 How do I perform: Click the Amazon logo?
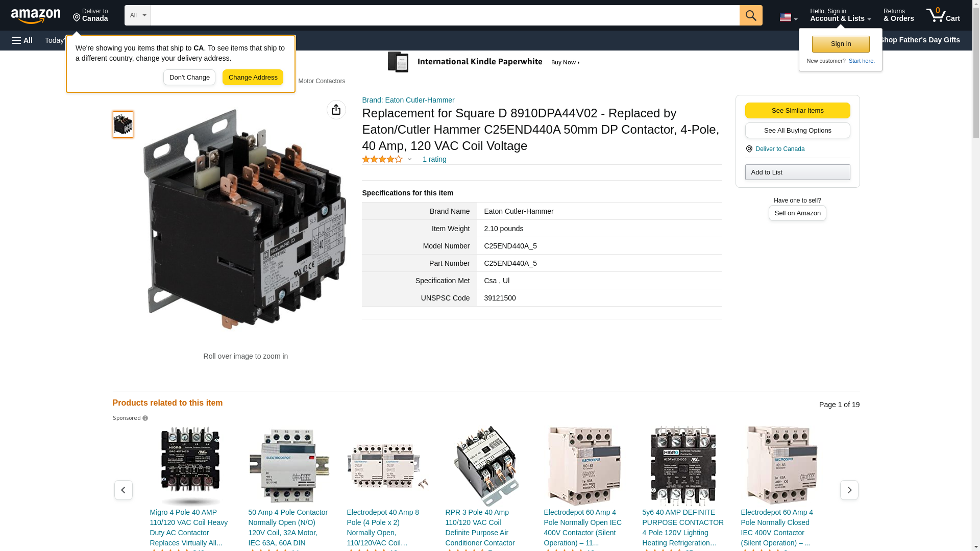point(36,16)
